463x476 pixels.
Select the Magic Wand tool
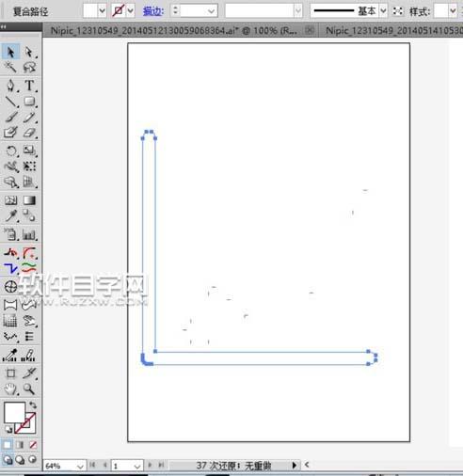pyautogui.click(x=10, y=67)
